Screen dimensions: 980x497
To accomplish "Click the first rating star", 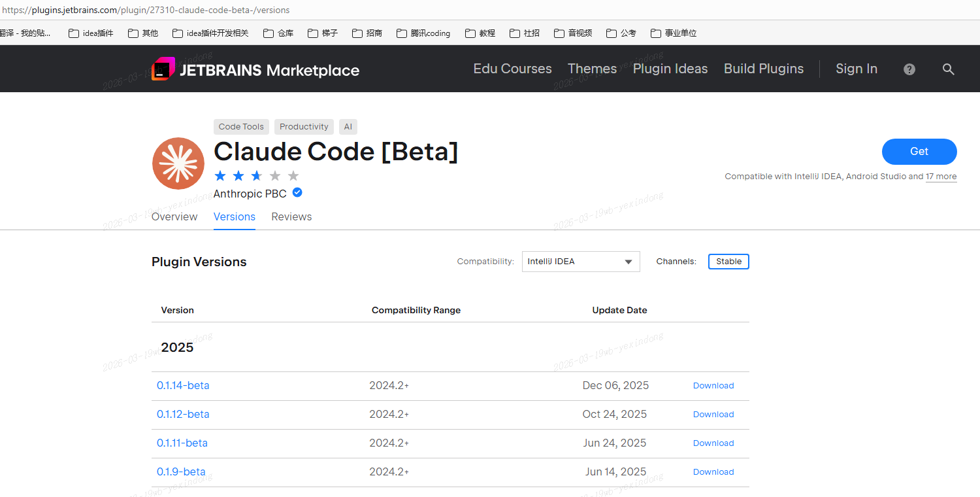I will tap(220, 176).
